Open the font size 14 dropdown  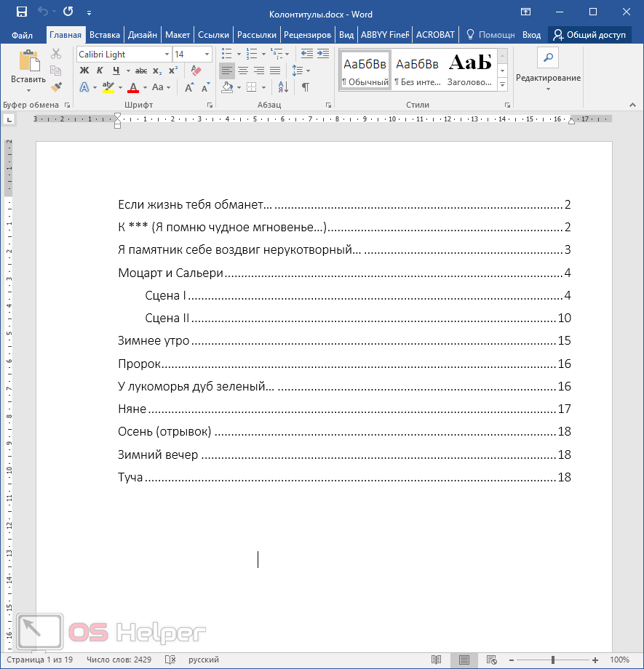coord(207,55)
